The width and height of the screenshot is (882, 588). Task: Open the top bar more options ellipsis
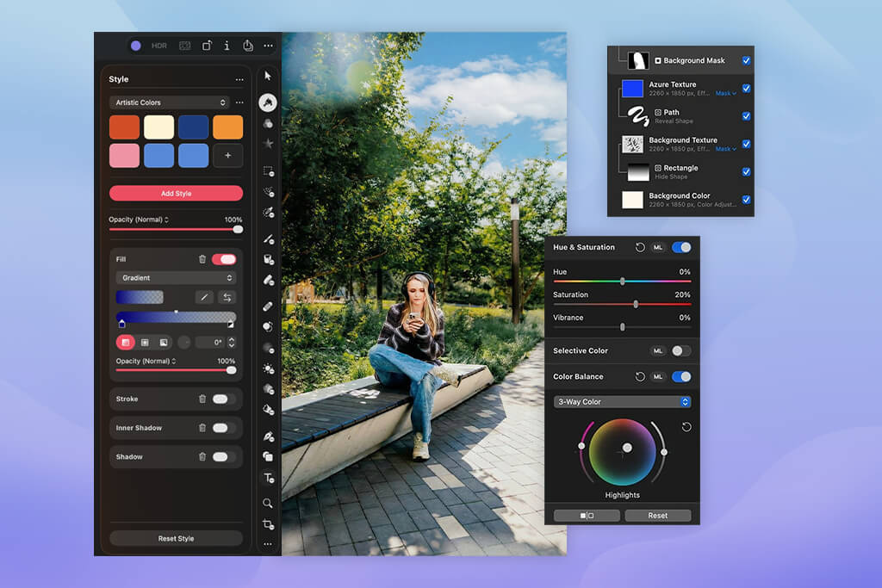pos(269,46)
